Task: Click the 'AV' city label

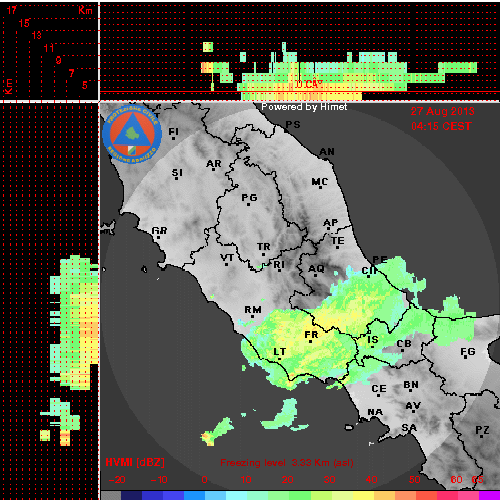Action: pyautogui.click(x=413, y=406)
